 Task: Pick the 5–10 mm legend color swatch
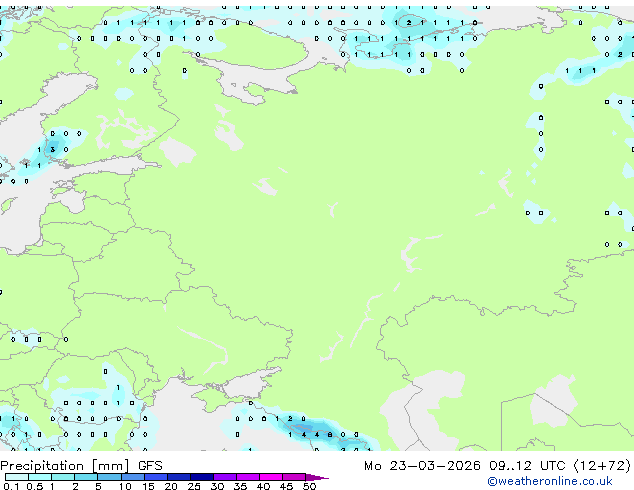[x=109, y=477]
